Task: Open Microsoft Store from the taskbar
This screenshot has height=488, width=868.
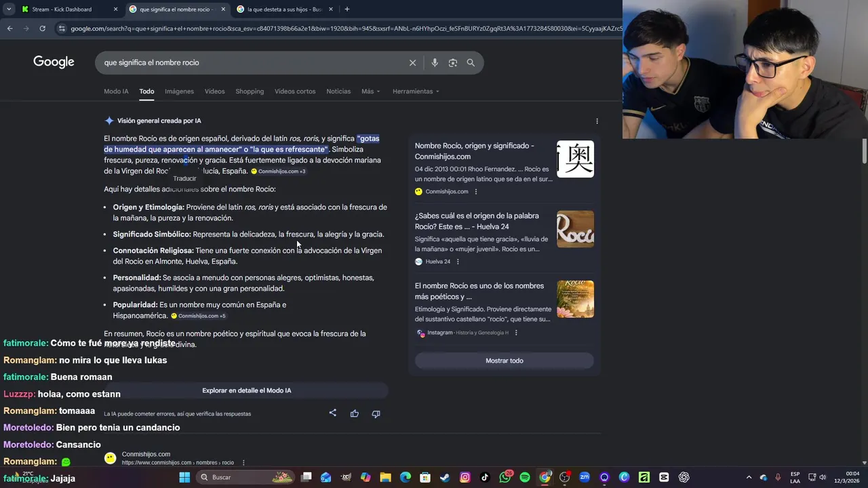Action: click(425, 477)
